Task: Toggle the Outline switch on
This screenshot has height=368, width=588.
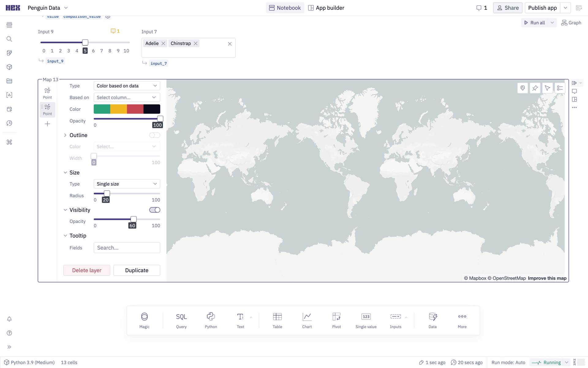Action: tap(155, 135)
